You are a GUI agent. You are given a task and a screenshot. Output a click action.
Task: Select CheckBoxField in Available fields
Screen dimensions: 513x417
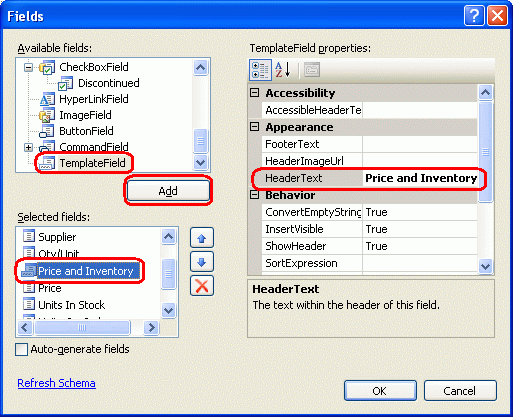94,67
